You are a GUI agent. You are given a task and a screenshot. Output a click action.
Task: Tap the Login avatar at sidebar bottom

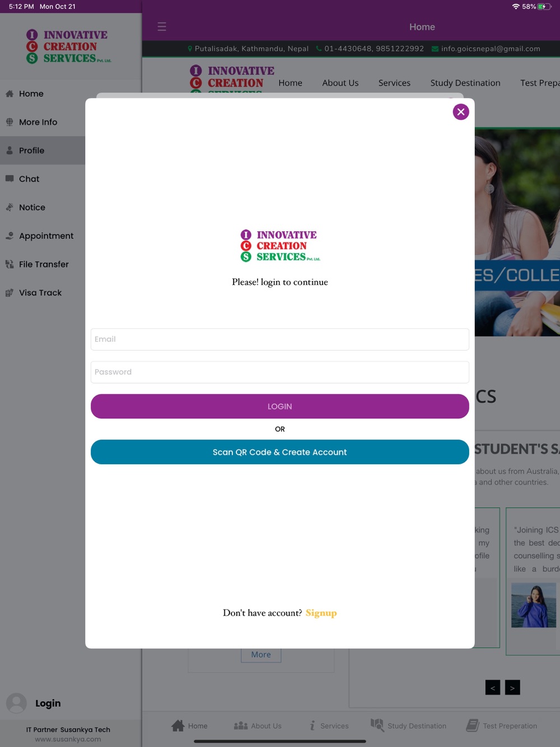coord(16,703)
